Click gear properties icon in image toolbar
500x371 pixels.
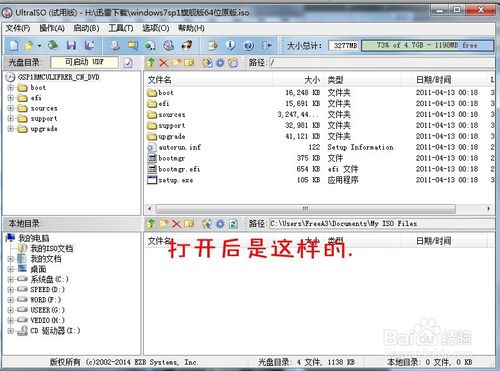pos(220,63)
